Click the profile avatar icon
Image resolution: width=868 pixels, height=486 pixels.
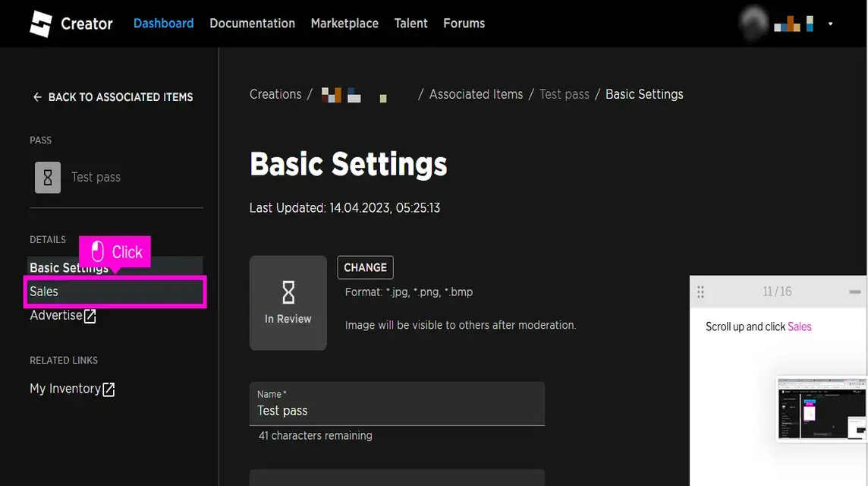click(753, 23)
